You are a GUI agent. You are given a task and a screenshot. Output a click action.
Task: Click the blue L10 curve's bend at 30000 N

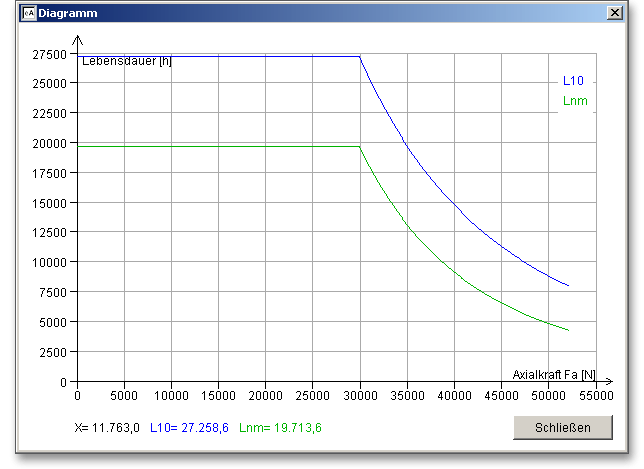359,56
